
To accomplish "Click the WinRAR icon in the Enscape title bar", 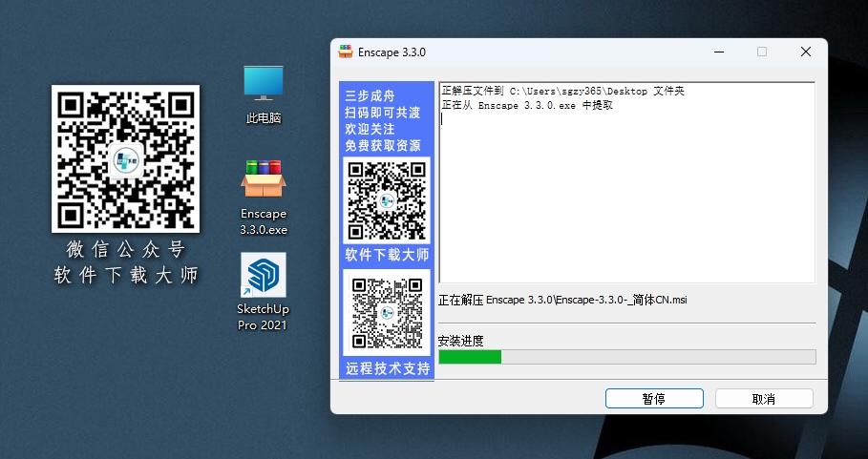I will pyautogui.click(x=346, y=52).
